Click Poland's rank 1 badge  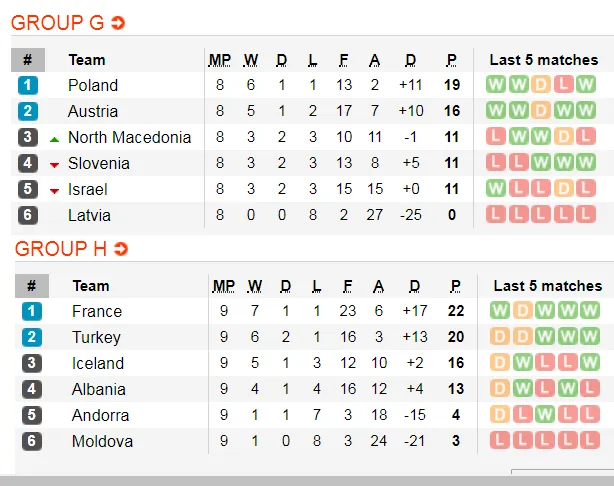pyautogui.click(x=28, y=86)
